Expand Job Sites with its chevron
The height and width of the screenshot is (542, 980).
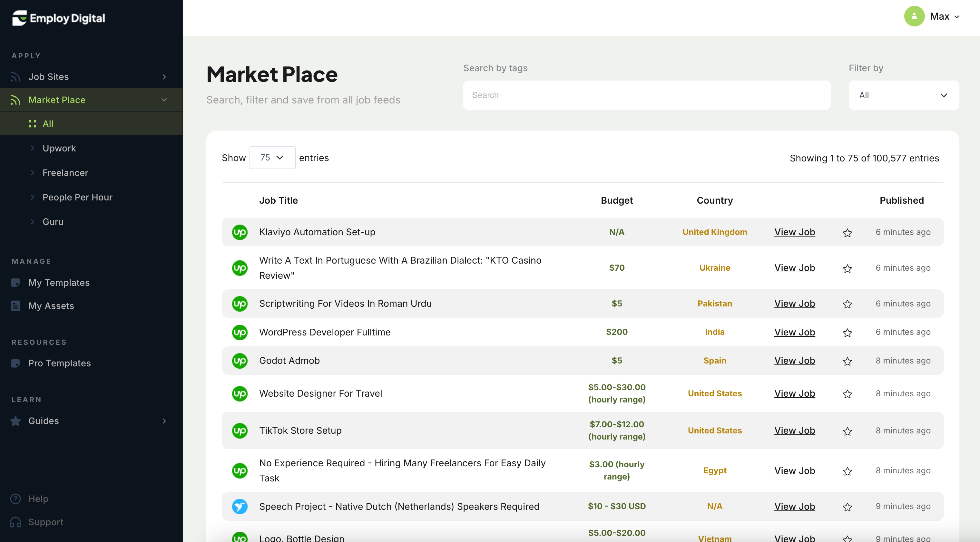click(x=164, y=77)
